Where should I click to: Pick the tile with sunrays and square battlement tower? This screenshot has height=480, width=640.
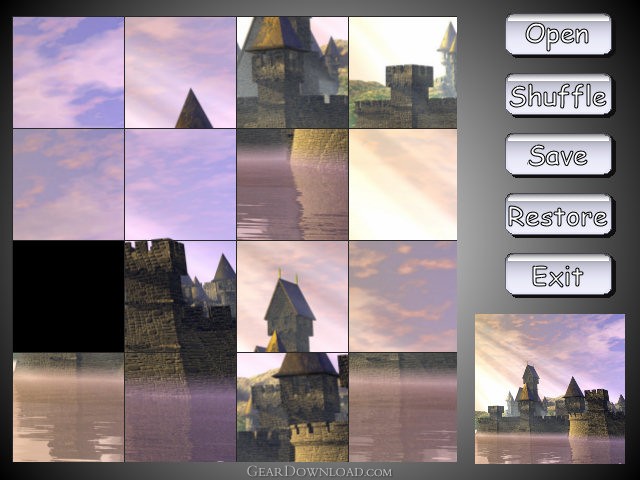pyautogui.click(x=403, y=72)
